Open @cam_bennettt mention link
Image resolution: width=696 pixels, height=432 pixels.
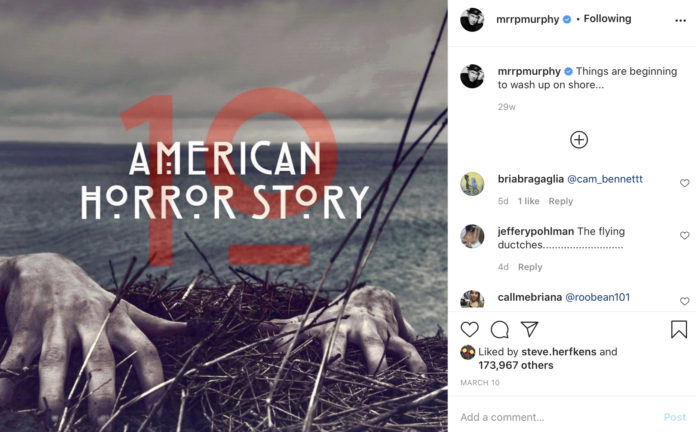[605, 179]
